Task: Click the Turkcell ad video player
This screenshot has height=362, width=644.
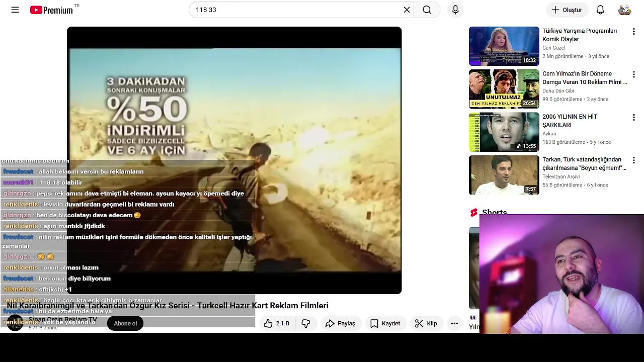Action: click(234, 160)
